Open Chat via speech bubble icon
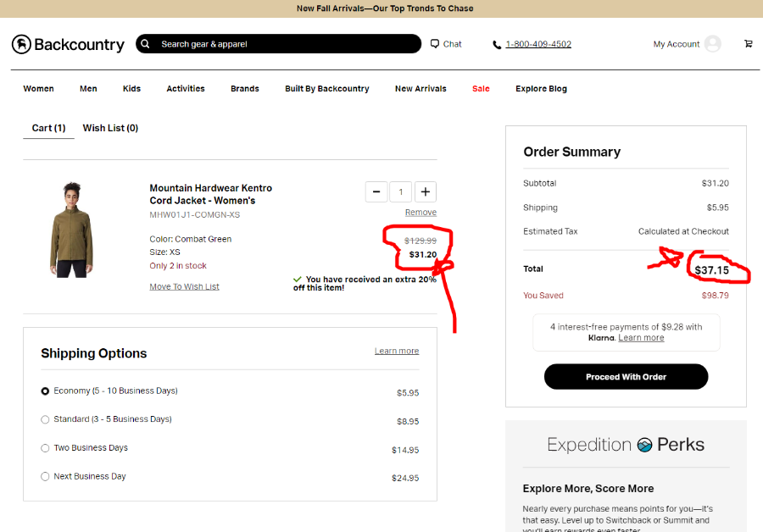The width and height of the screenshot is (763, 532). click(435, 44)
